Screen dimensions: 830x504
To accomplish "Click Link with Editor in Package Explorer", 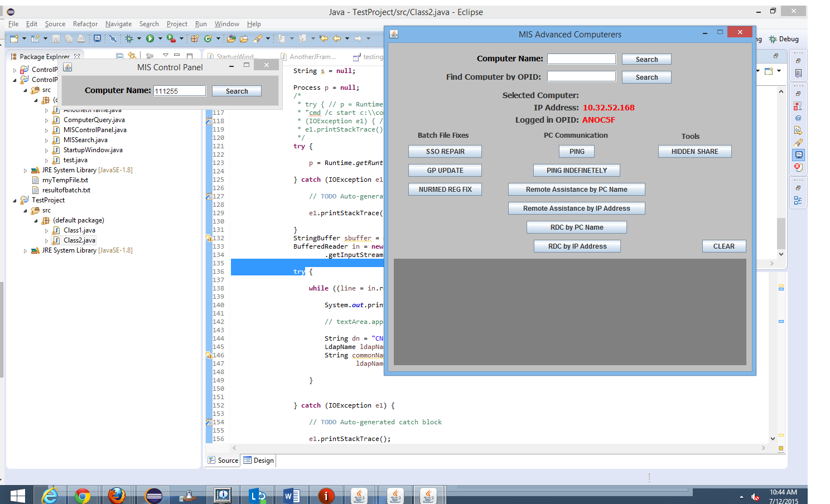I will (x=132, y=56).
